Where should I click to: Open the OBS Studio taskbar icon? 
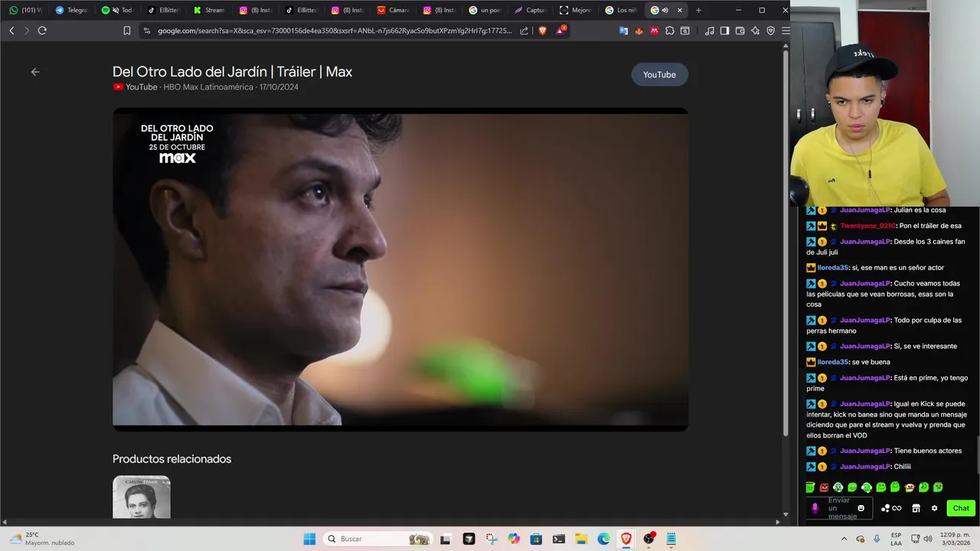(648, 539)
